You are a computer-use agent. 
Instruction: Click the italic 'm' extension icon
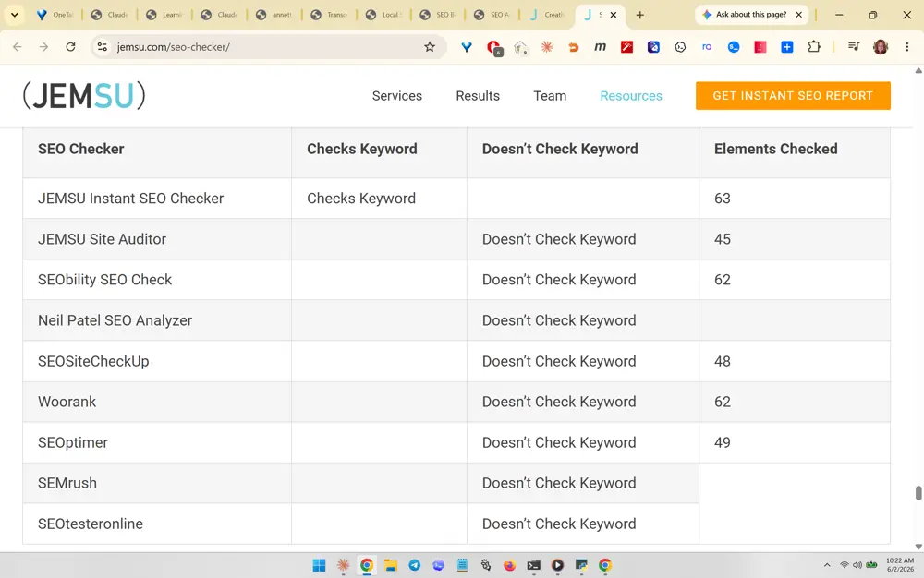pos(600,47)
